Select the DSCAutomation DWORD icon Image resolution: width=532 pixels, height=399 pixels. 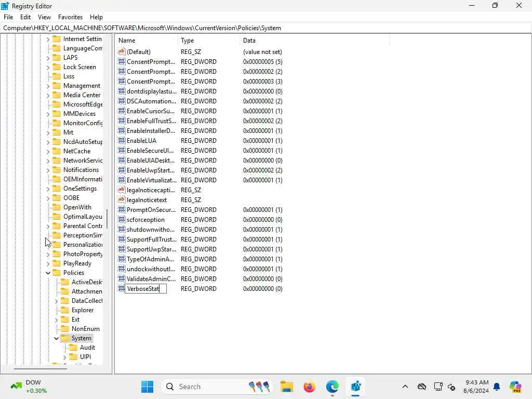click(x=121, y=101)
